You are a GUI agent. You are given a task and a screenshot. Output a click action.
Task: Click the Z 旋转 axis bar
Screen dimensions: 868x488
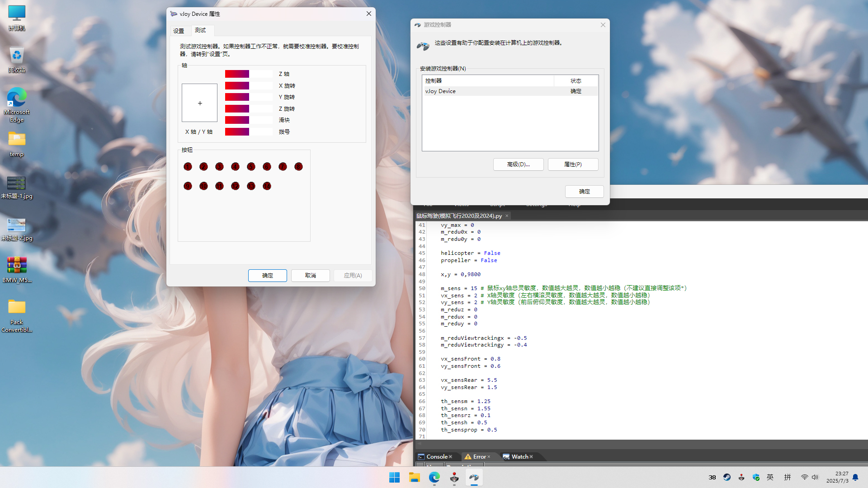249,109
